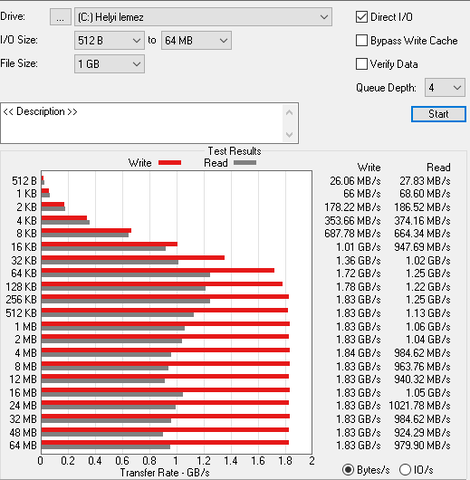Viewport: 470px width, 480px height.
Task: Open the File Size dropdown 1 GB
Action: coord(109,64)
